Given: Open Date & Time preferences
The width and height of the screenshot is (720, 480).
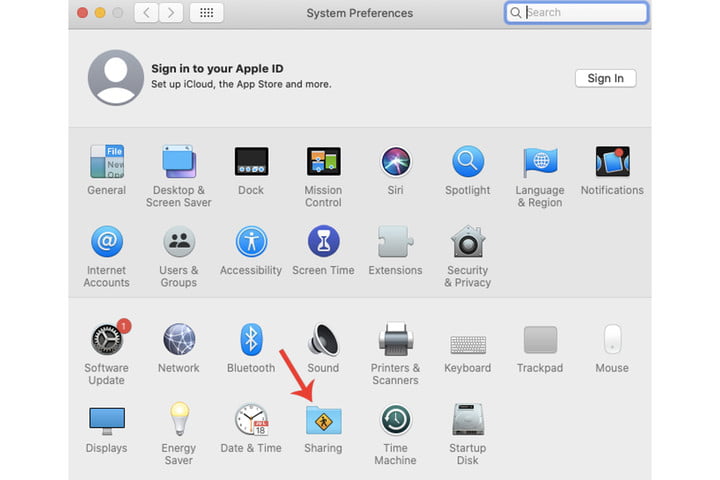Looking at the screenshot, I should click(x=251, y=419).
